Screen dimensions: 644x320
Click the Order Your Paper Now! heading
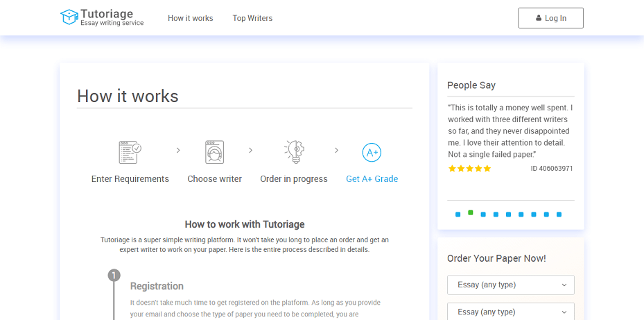496,258
